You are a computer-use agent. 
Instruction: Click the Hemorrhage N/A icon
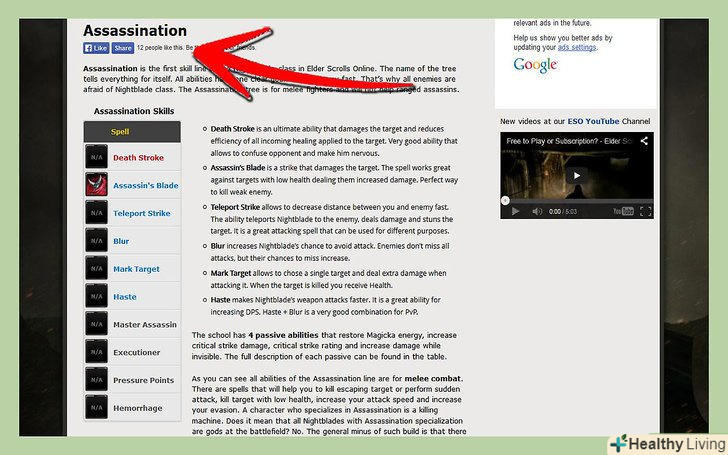[97, 408]
